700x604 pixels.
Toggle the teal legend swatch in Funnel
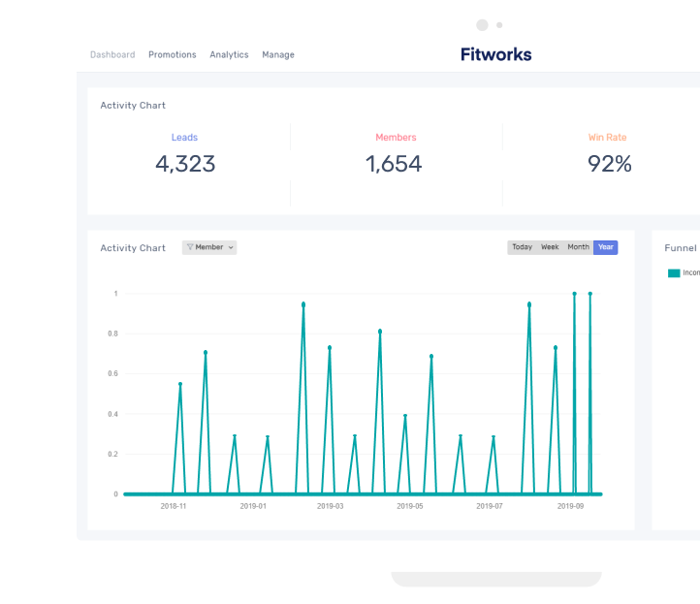pyautogui.click(x=674, y=273)
